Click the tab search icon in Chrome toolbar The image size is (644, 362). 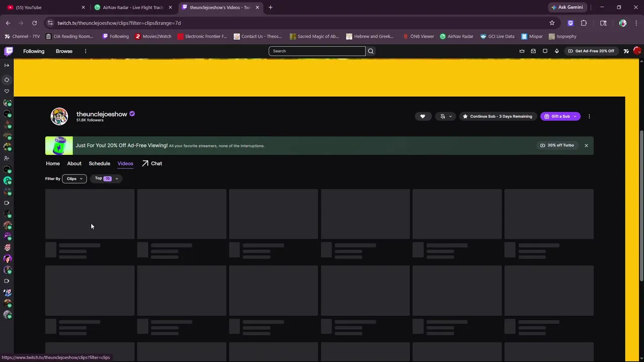point(603,23)
